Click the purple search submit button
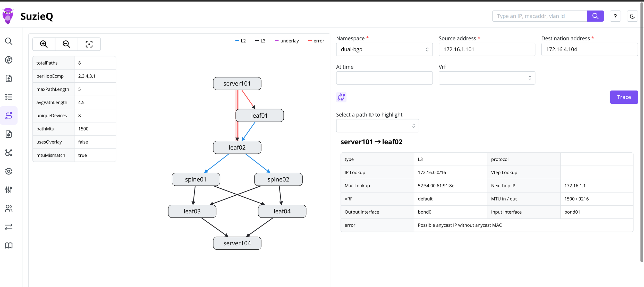This screenshot has height=287, width=644. pos(595,16)
